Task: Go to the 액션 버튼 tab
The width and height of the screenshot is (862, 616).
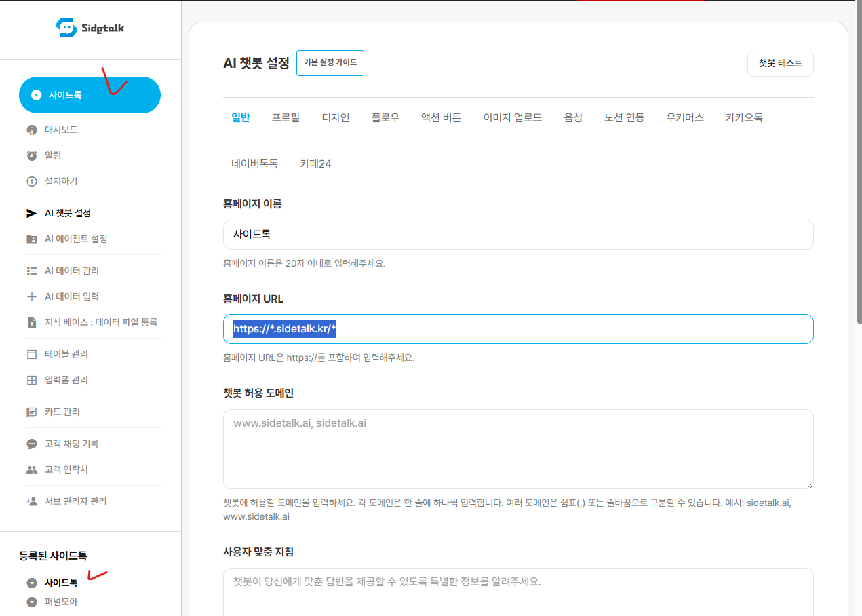Action: (x=442, y=117)
